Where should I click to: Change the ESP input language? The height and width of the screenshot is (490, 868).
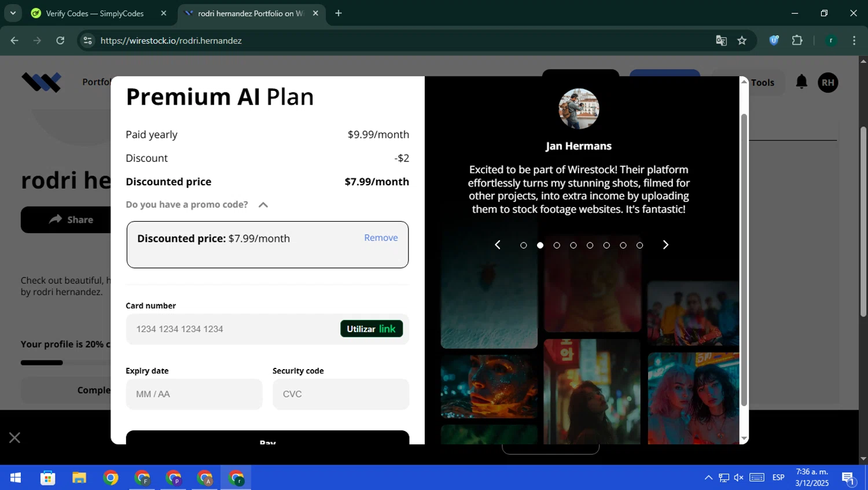(778, 478)
